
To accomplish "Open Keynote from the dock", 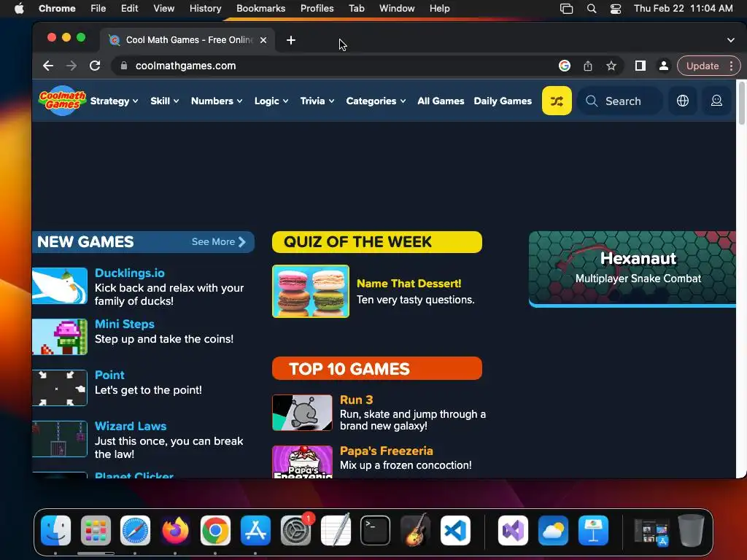I will [x=593, y=531].
